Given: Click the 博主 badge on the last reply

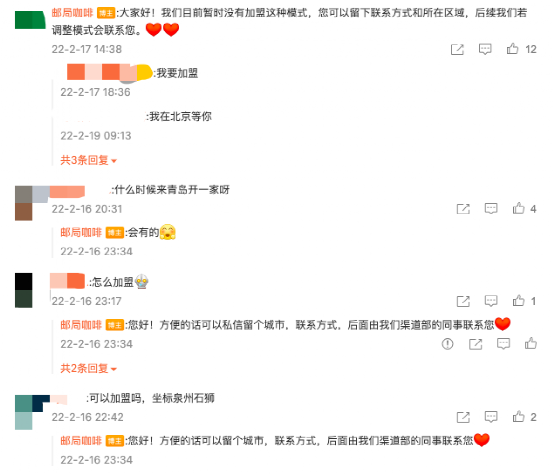Looking at the screenshot, I should tap(114, 441).
